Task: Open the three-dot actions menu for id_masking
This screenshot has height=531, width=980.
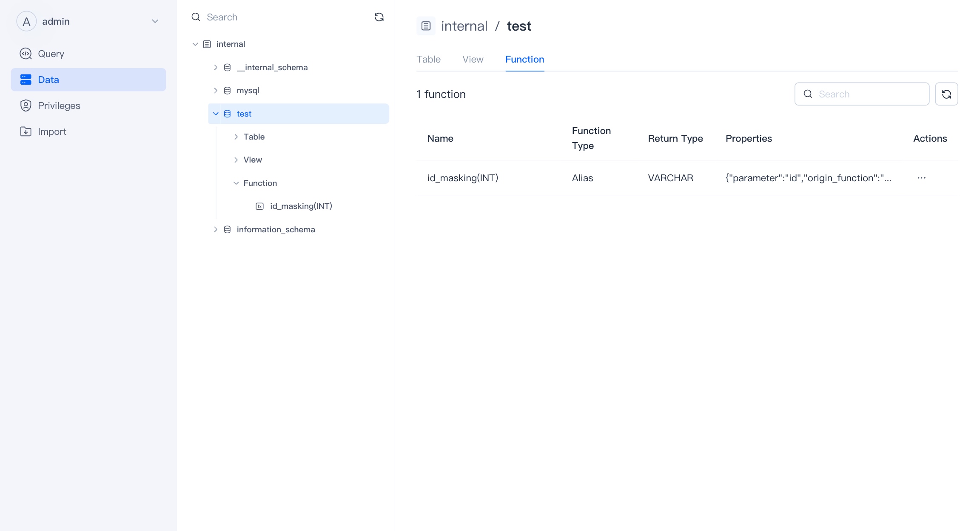Action: tap(921, 178)
